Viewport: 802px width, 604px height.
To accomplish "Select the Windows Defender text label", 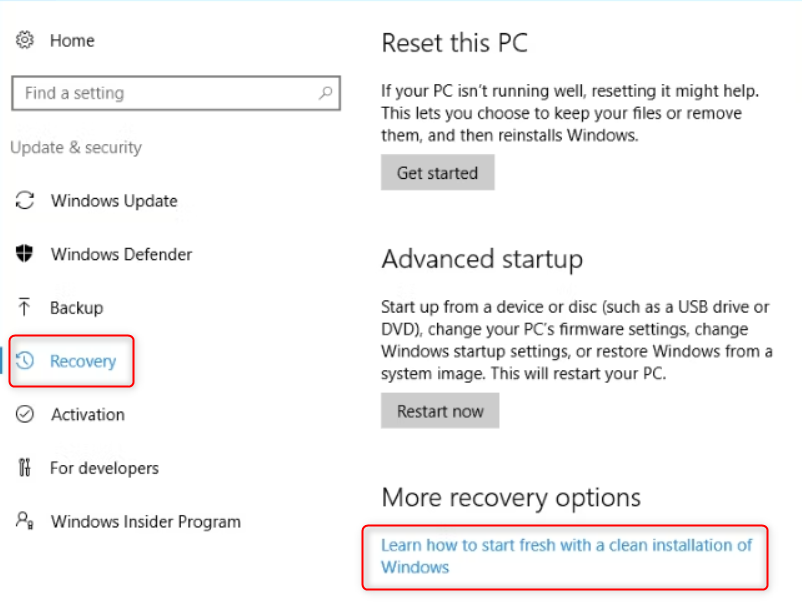I will pos(121,254).
